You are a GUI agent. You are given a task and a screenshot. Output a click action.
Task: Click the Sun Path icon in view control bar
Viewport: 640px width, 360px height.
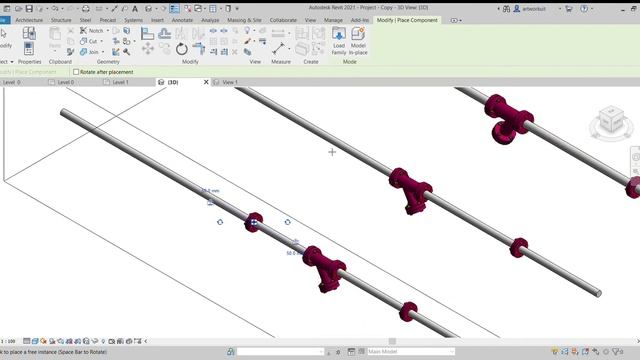[x=44, y=341]
